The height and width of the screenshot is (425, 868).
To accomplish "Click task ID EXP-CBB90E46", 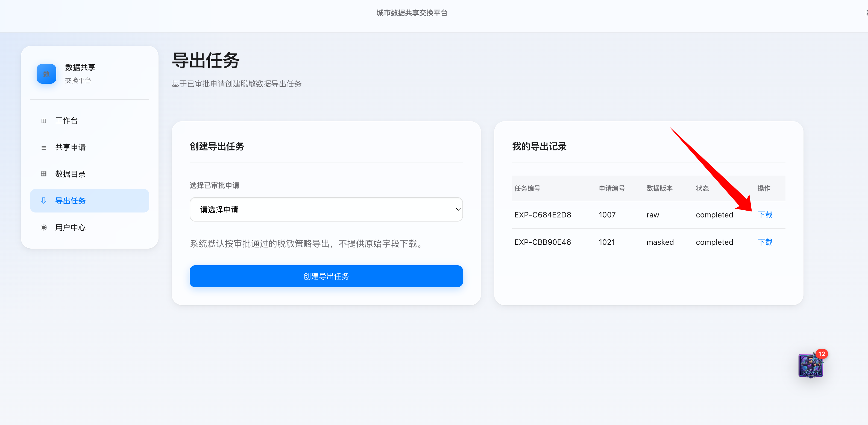I will point(542,242).
